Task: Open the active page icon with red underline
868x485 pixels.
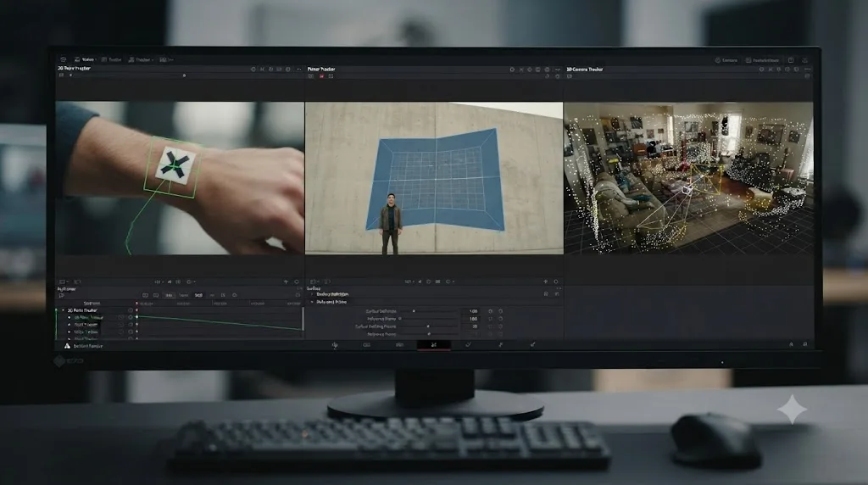Action: tap(433, 345)
